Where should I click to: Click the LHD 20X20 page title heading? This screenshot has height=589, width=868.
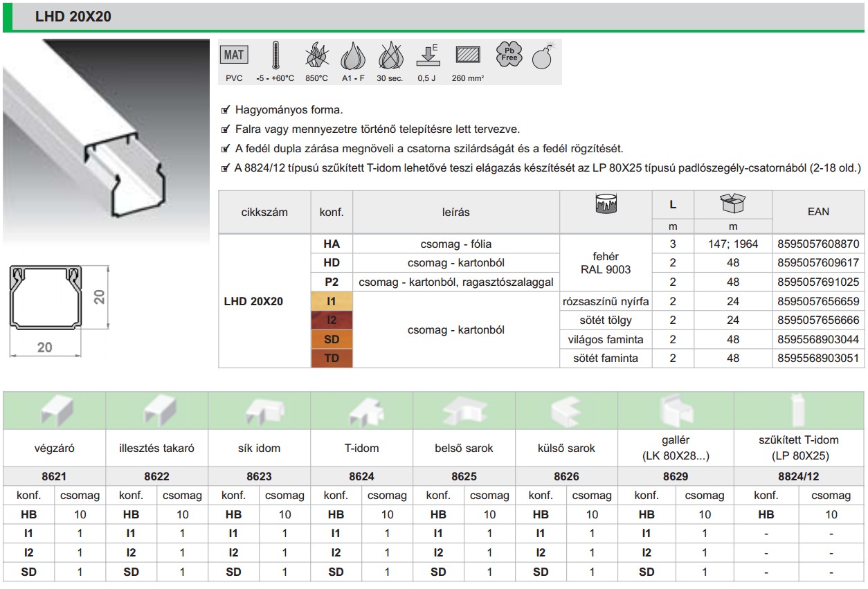point(73,17)
